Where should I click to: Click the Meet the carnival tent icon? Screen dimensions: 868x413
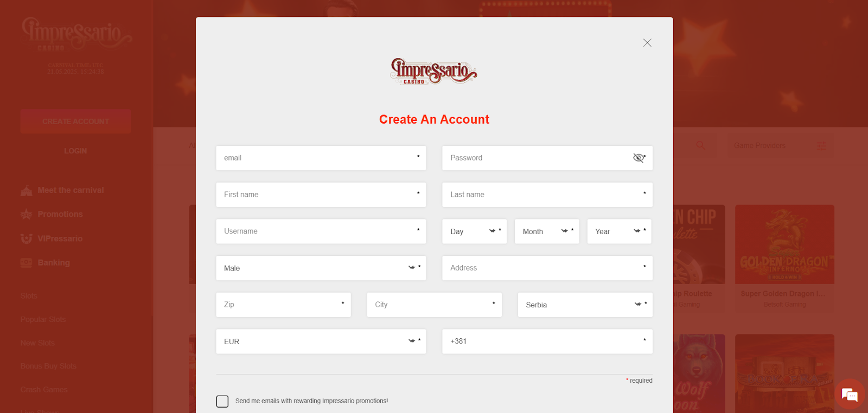pyautogui.click(x=27, y=190)
